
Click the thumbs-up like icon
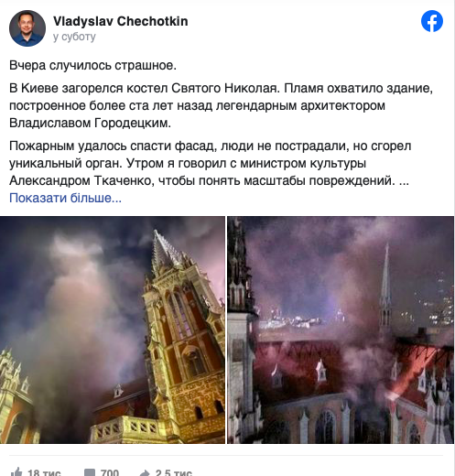click(16, 471)
